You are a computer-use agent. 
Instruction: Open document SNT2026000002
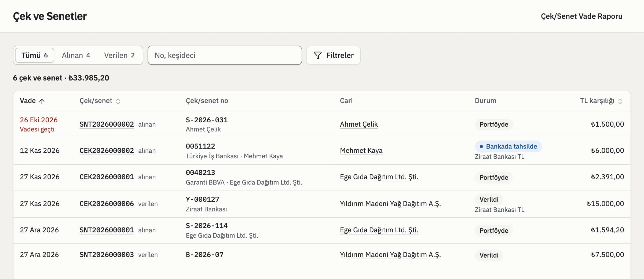pyautogui.click(x=107, y=124)
